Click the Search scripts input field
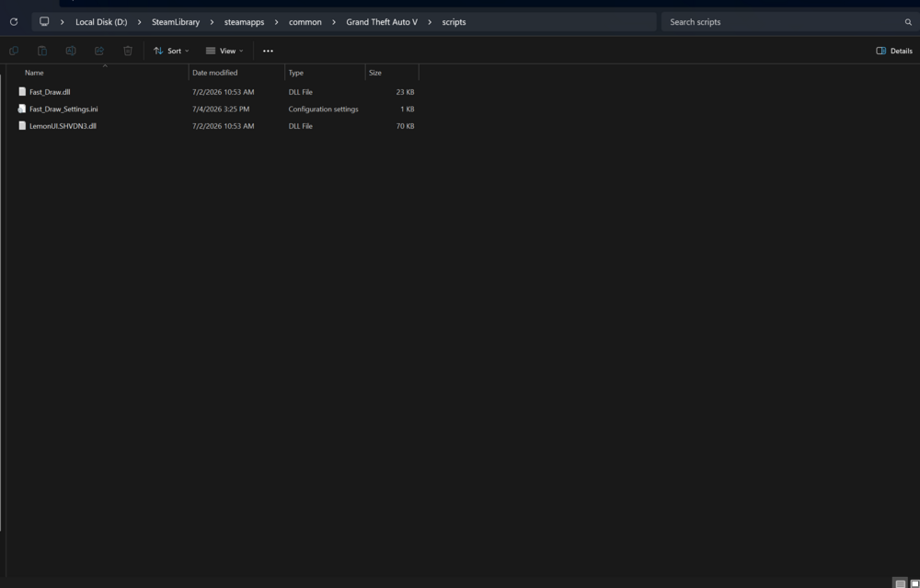The width and height of the screenshot is (920, 588). (783, 22)
